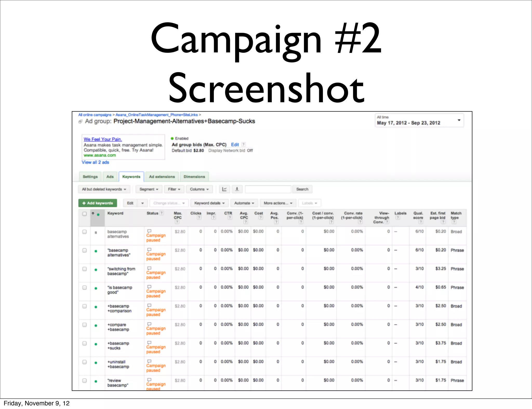Viewport: 532px width, 409px height.
Task: Click paused status icon of basecamp alternatives broad keyword
Action: click(x=96, y=233)
